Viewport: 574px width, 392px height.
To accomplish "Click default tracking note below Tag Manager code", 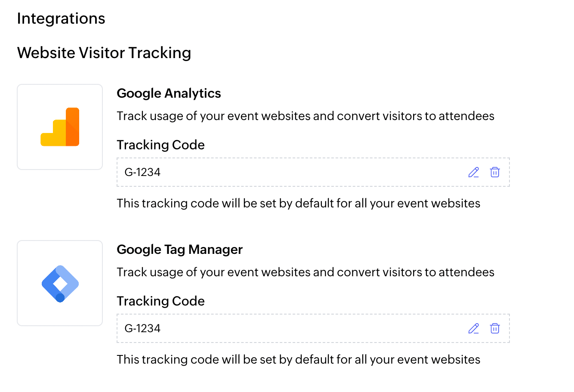I will coord(298,359).
